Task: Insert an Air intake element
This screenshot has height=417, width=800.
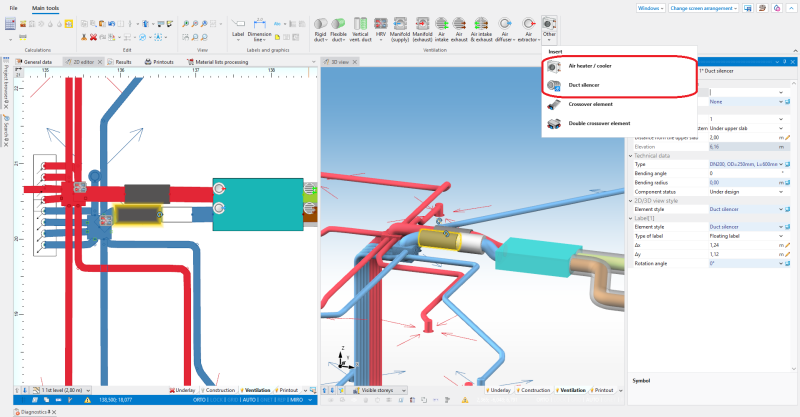Action: click(x=441, y=30)
